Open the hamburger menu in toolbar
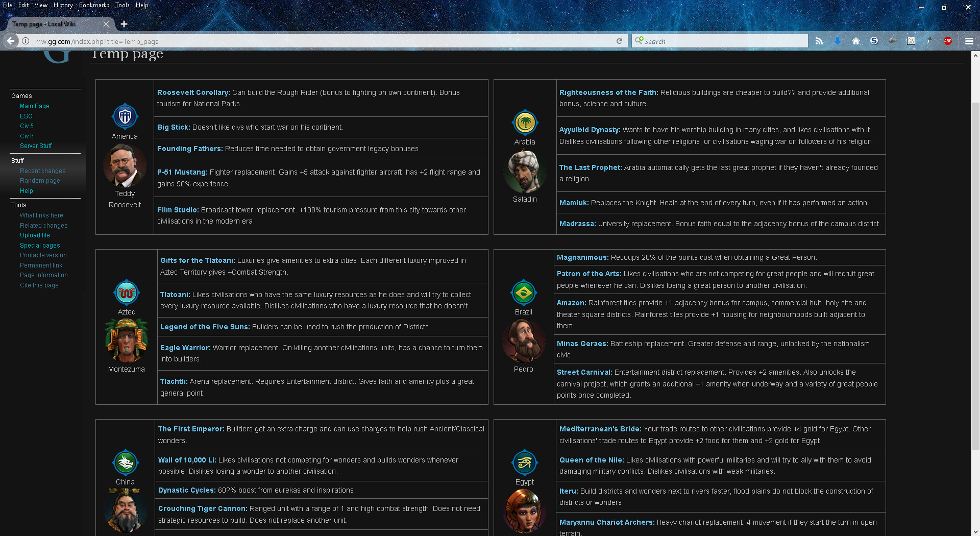The image size is (980, 536). [969, 41]
